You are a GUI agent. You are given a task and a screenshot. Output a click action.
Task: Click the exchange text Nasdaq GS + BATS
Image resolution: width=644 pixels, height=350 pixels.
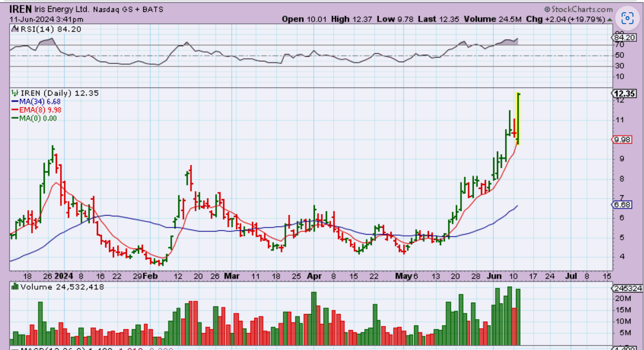[128, 9]
